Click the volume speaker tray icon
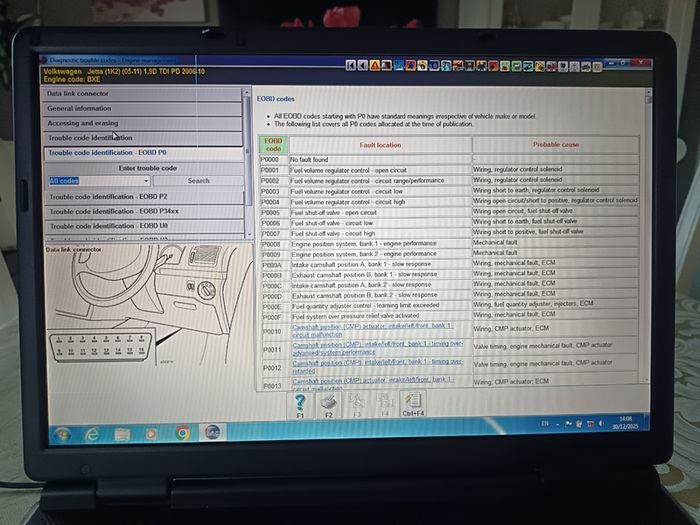This screenshot has height=525, width=700. point(601,423)
